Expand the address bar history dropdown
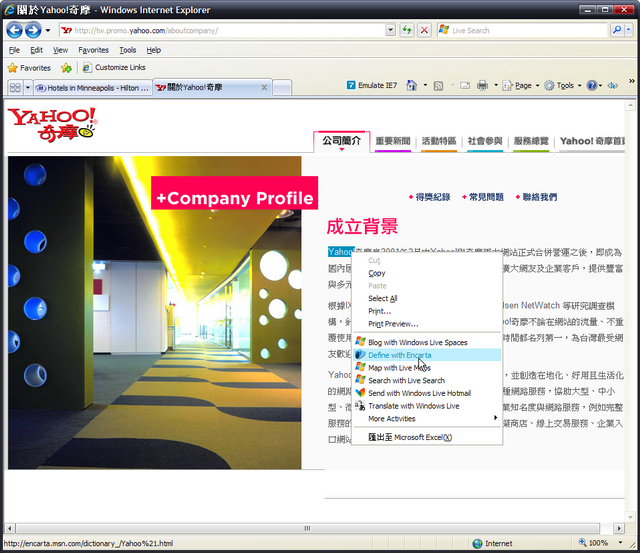This screenshot has width=640, height=553. click(391, 30)
